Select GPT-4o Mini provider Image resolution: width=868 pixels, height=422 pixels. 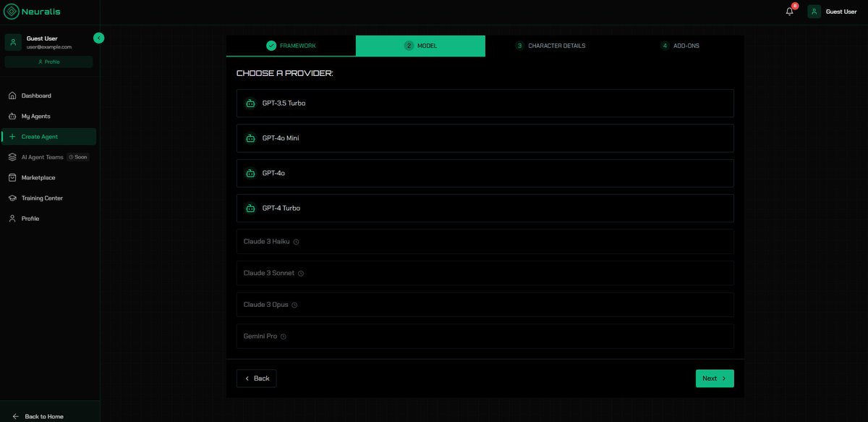(x=485, y=138)
